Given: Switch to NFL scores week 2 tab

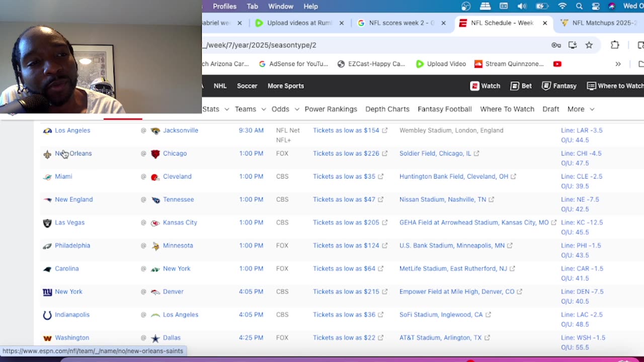Looking at the screenshot, I should click(401, 23).
